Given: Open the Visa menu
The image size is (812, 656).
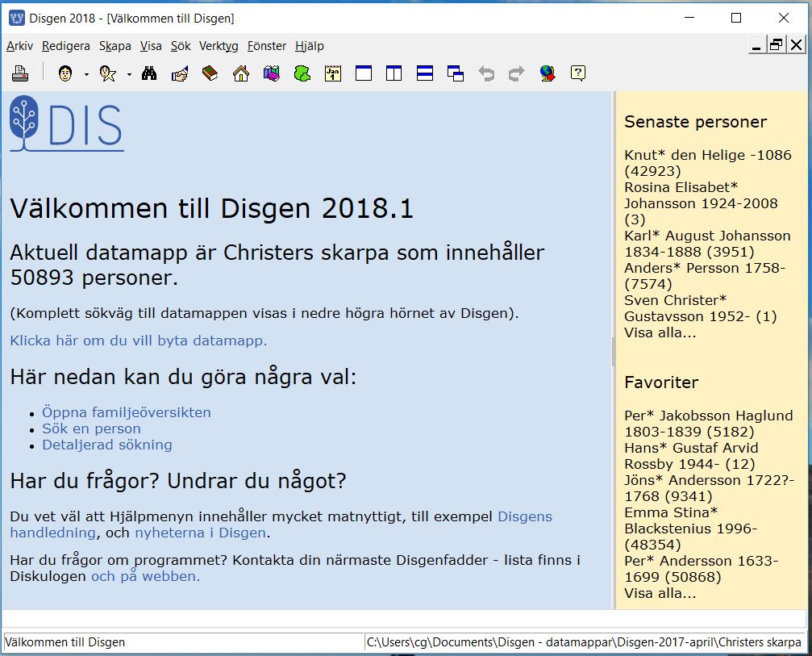Looking at the screenshot, I should click(151, 46).
